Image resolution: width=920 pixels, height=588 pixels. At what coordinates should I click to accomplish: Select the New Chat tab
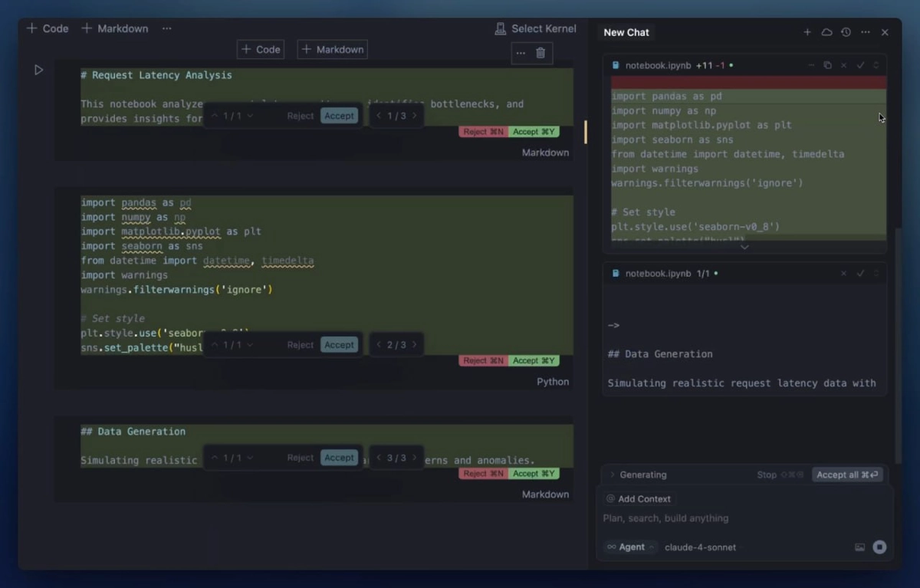pos(626,32)
